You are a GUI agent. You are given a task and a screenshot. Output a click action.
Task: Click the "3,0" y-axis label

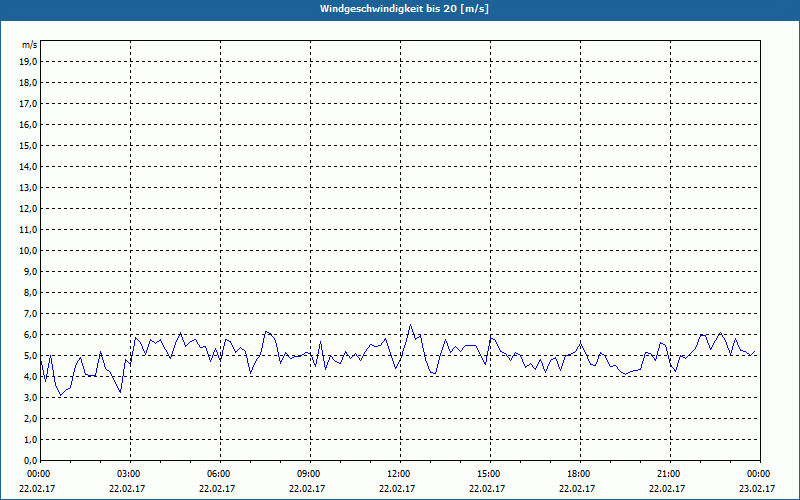point(30,397)
